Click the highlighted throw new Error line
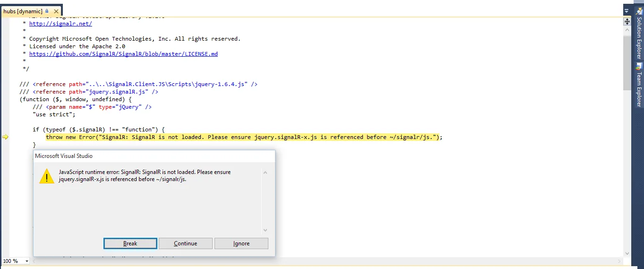Viewport: 644px width, 269px height. 244,137
